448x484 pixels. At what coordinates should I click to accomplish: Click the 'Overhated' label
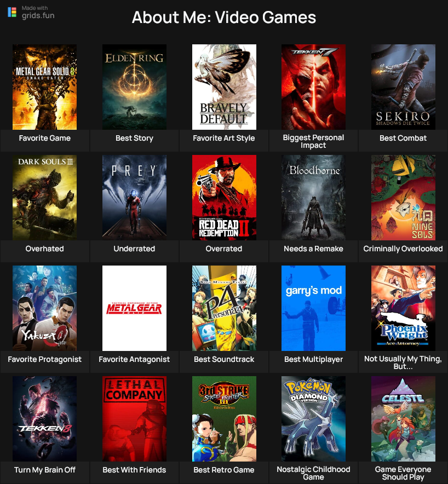point(45,249)
